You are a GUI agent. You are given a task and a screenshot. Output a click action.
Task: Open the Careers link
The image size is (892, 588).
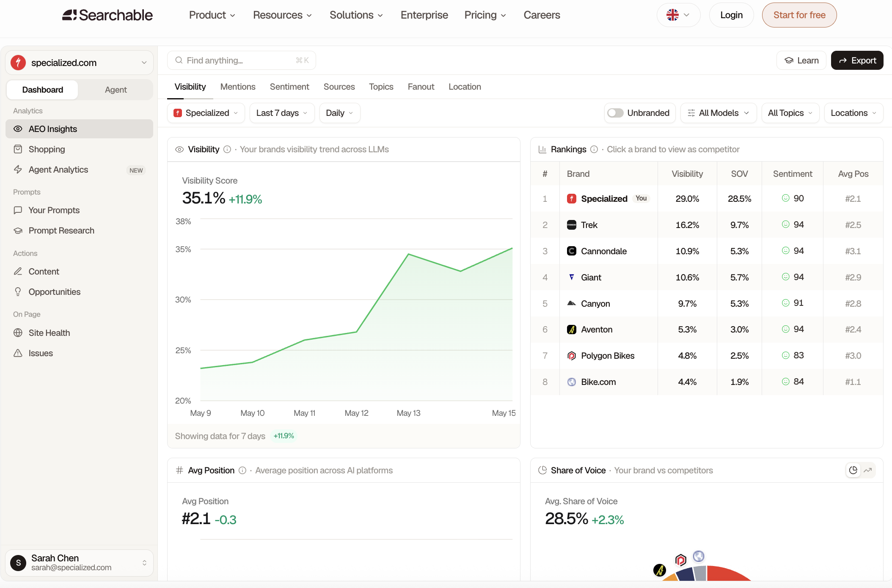(x=542, y=15)
